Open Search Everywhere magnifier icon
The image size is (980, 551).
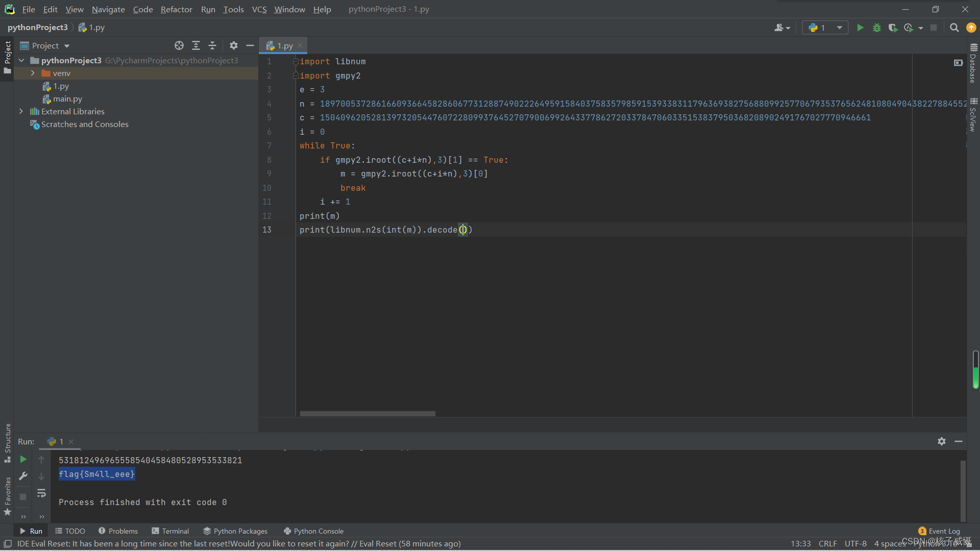point(954,28)
